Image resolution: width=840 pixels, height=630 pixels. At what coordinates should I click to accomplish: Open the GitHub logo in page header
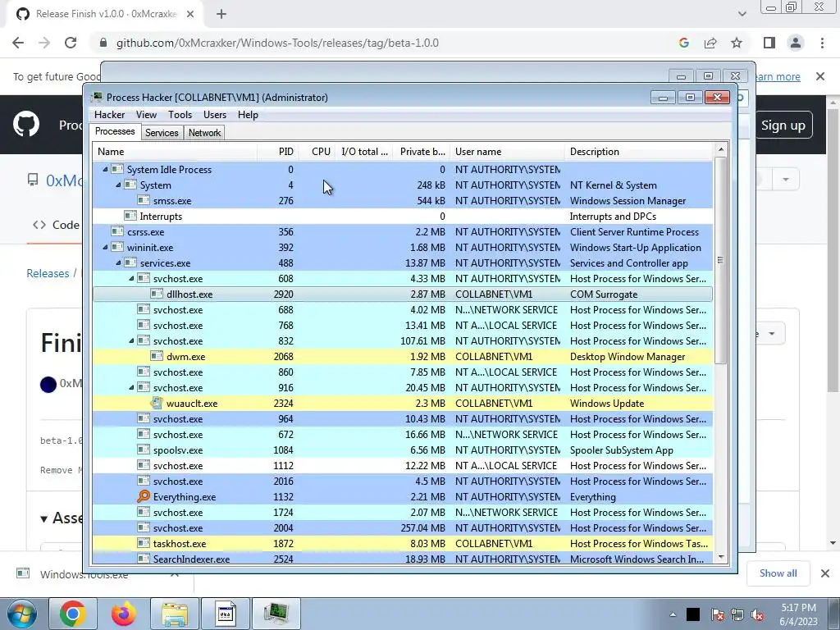tap(26, 125)
